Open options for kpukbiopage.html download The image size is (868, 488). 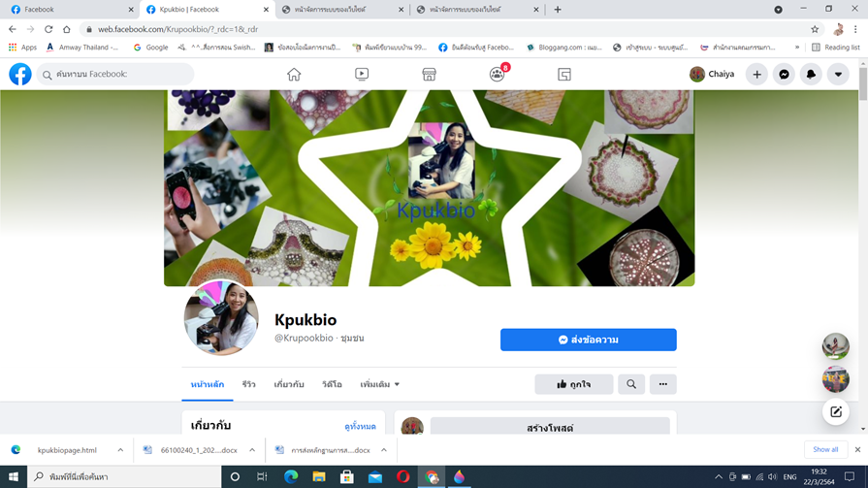(x=120, y=450)
